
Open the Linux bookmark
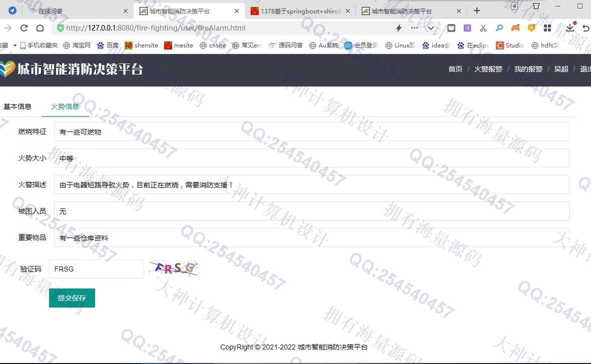tap(400, 45)
